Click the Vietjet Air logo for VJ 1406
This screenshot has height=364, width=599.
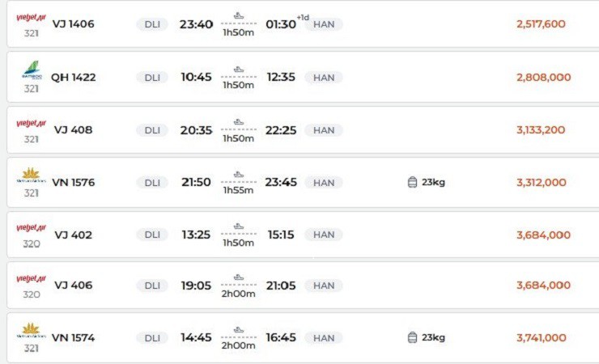[x=32, y=17]
